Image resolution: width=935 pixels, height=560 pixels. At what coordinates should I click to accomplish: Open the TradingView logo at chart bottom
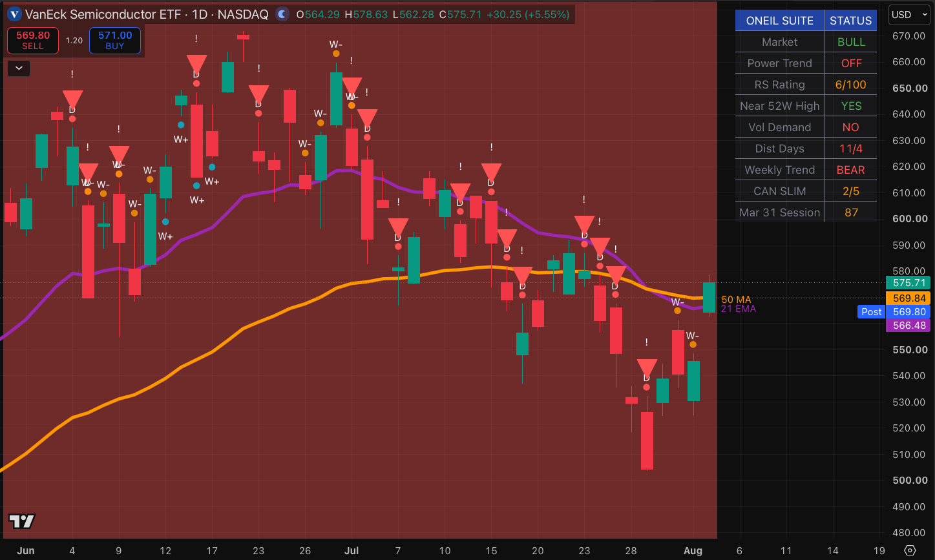coord(21,521)
